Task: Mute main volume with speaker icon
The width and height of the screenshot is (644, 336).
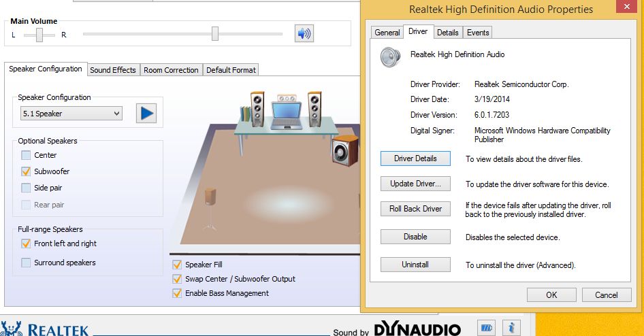Action: (304, 33)
